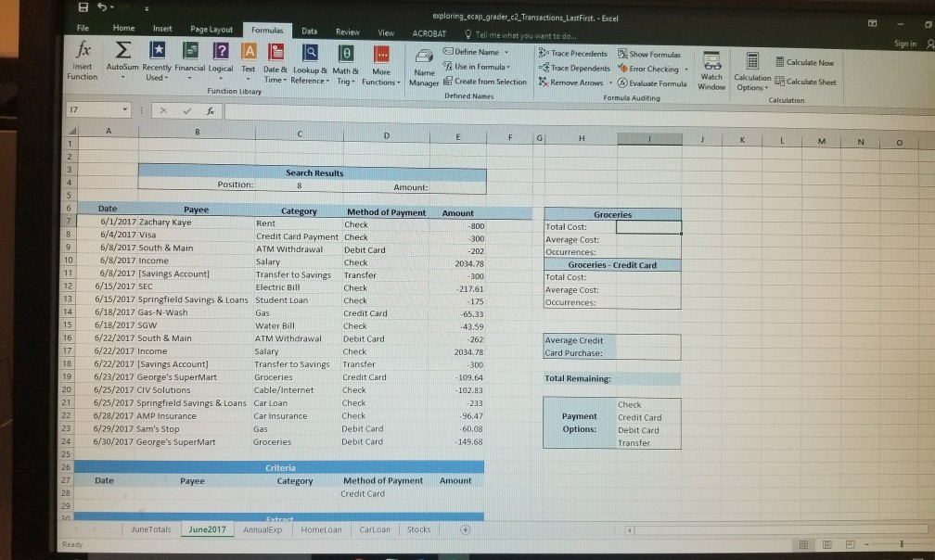Click Trace Dependents

pos(574,68)
